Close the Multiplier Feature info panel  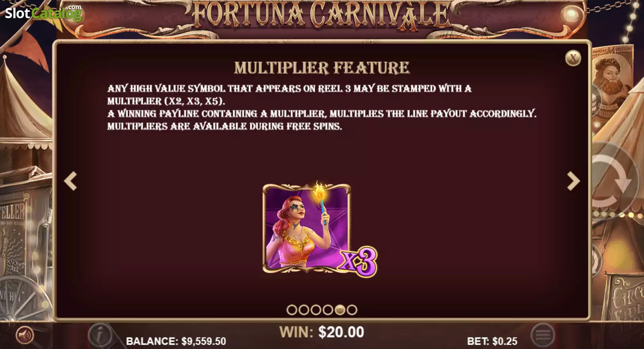573,58
